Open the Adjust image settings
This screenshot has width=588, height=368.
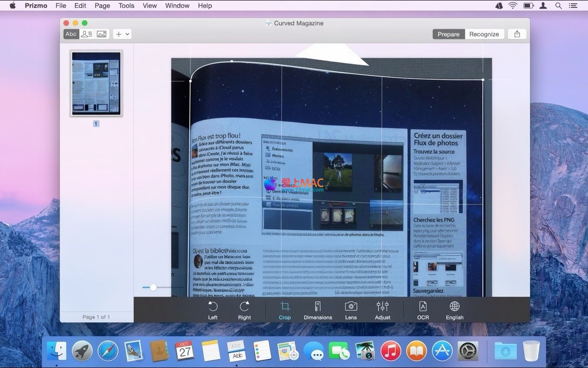click(382, 310)
